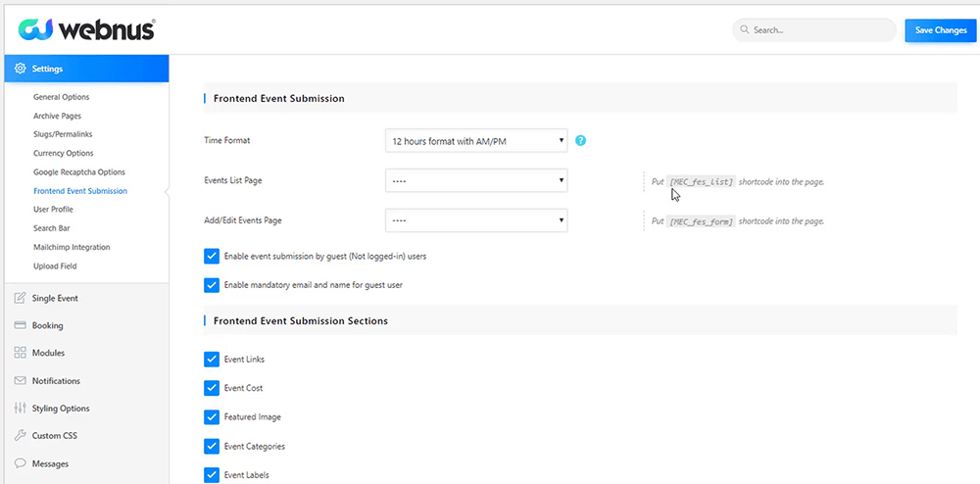
Task: Click the Notifications envelope icon
Action: (x=20, y=380)
